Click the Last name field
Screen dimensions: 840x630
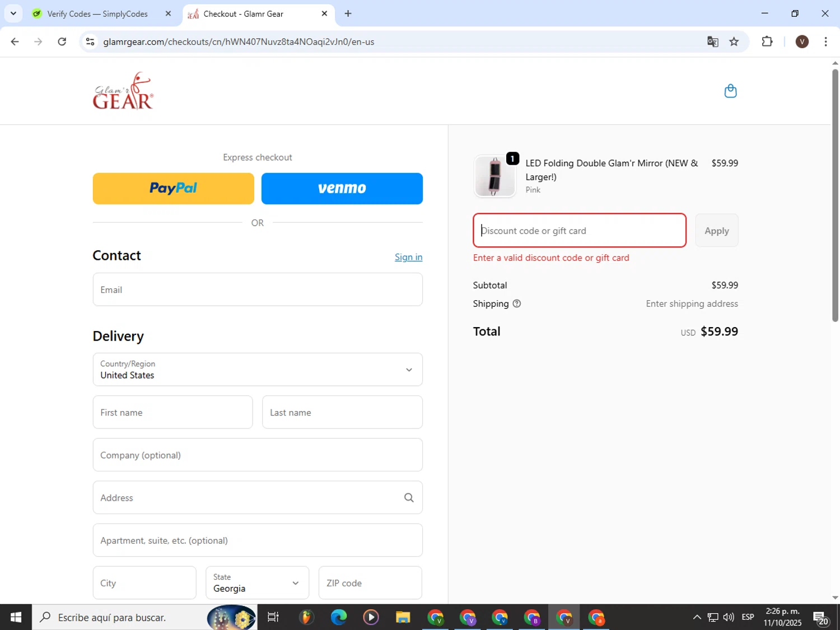342,412
